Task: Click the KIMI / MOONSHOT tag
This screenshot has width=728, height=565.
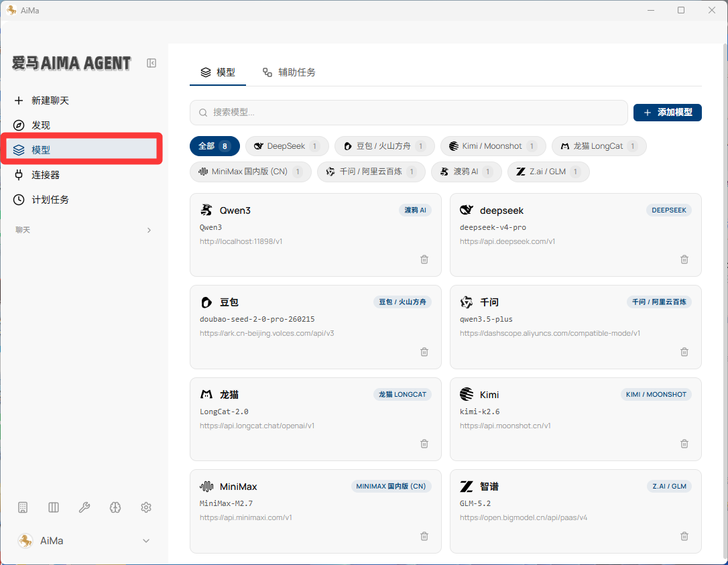Action: click(656, 395)
